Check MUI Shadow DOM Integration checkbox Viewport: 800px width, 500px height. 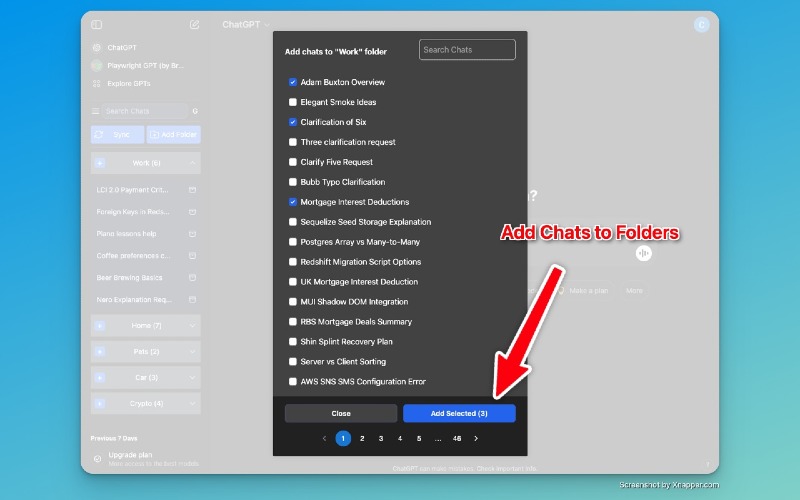[292, 302]
